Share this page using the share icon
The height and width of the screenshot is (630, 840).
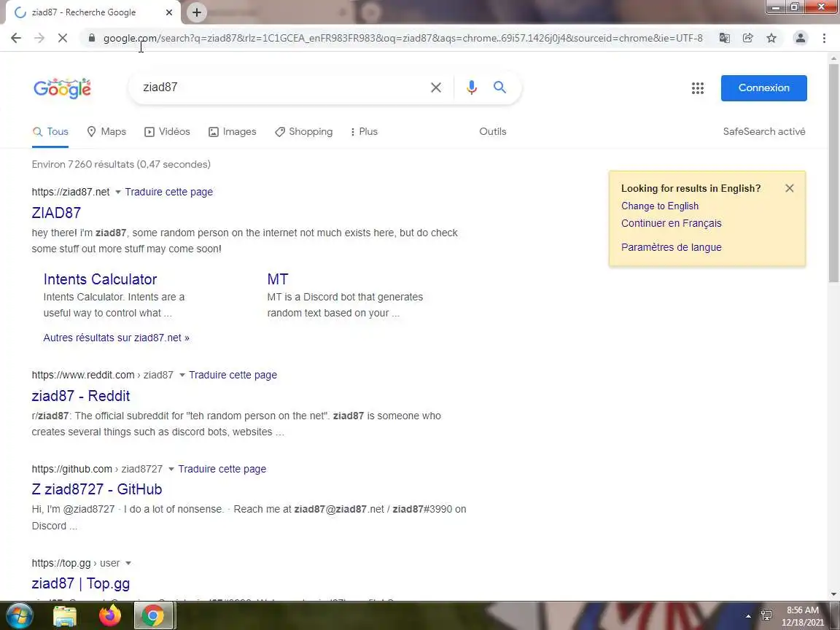tap(748, 38)
